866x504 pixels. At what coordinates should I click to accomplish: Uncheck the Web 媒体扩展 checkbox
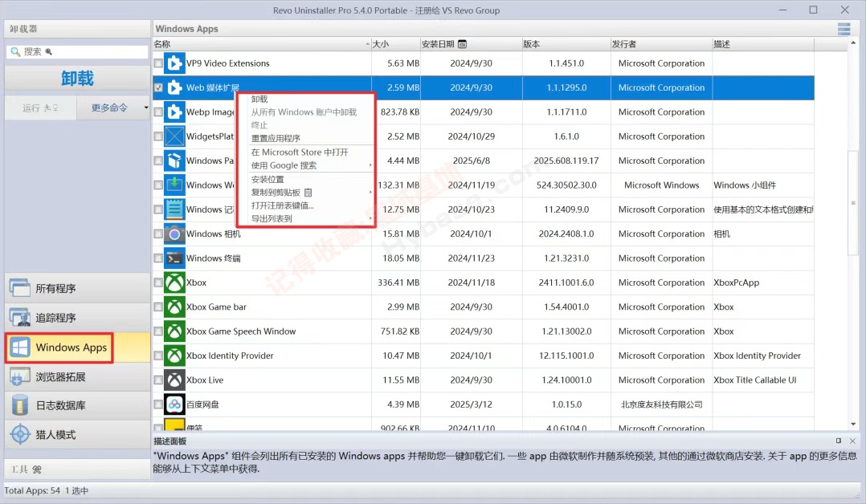click(x=158, y=87)
